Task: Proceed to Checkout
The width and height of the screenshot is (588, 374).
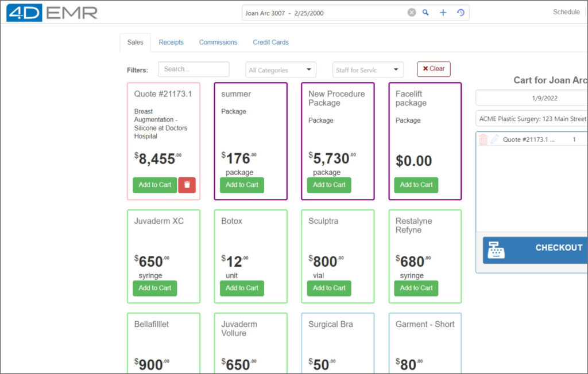Action: [x=535, y=250]
